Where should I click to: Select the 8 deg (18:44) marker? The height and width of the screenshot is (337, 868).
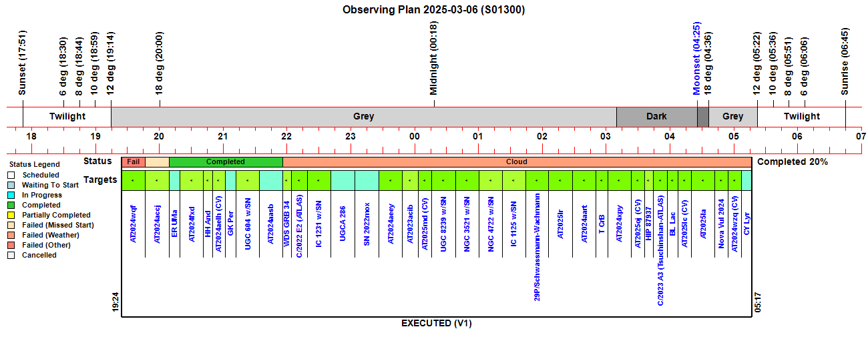79,66
